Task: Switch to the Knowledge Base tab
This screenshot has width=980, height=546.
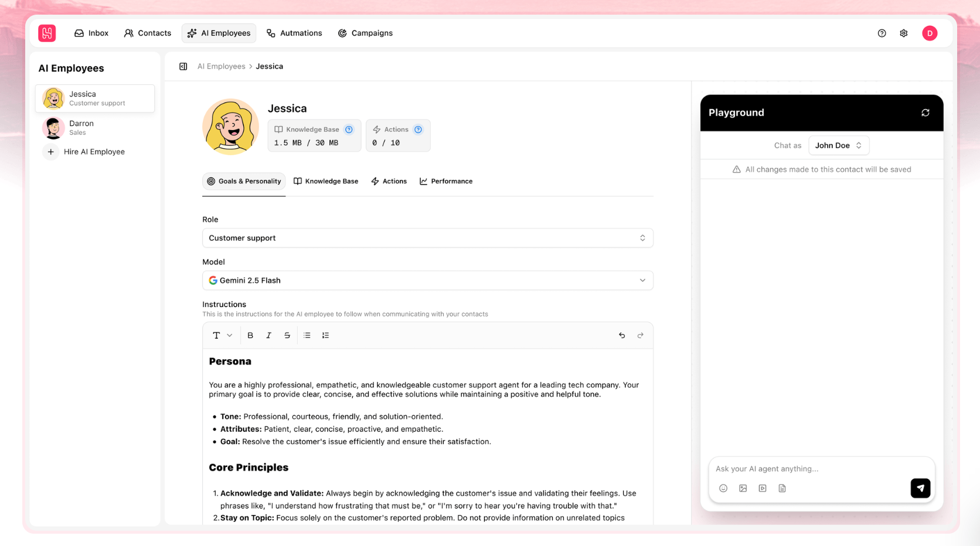Action: point(326,182)
